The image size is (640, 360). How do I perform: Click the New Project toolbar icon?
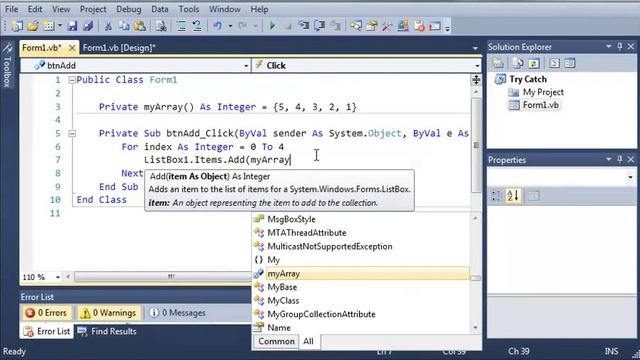pos(17,26)
